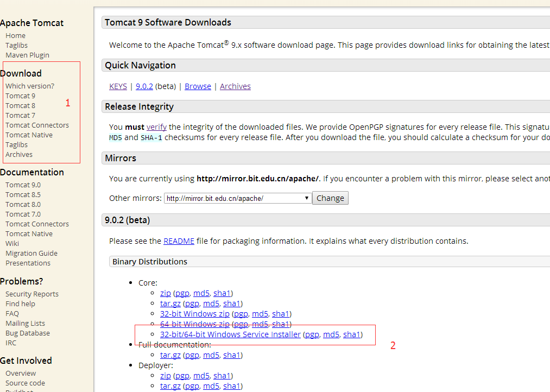550x392 pixels.
Task: Open sha1 checksum for the Core zip
Action: (x=222, y=293)
